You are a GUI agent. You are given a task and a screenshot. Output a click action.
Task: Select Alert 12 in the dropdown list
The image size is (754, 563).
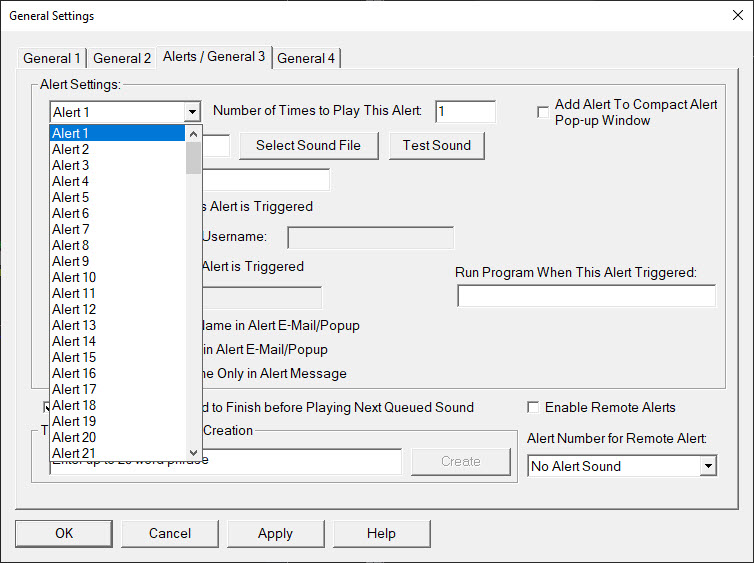point(117,309)
